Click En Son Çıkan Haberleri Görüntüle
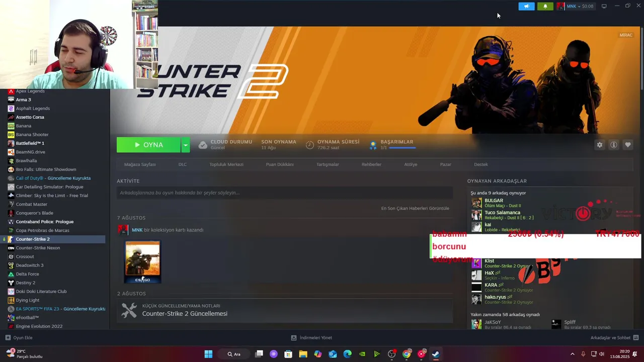The height and width of the screenshot is (362, 644). click(x=415, y=208)
